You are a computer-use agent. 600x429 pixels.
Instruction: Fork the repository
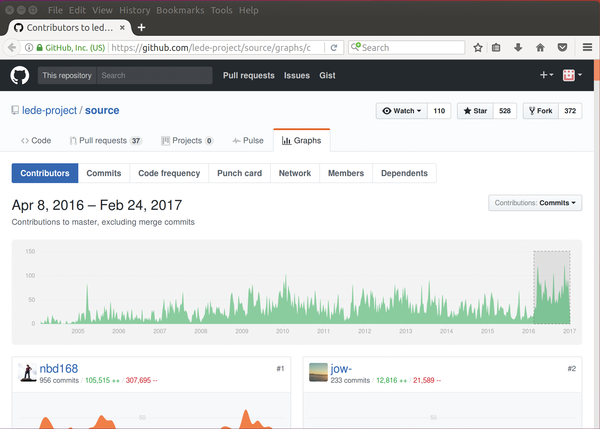click(x=540, y=111)
